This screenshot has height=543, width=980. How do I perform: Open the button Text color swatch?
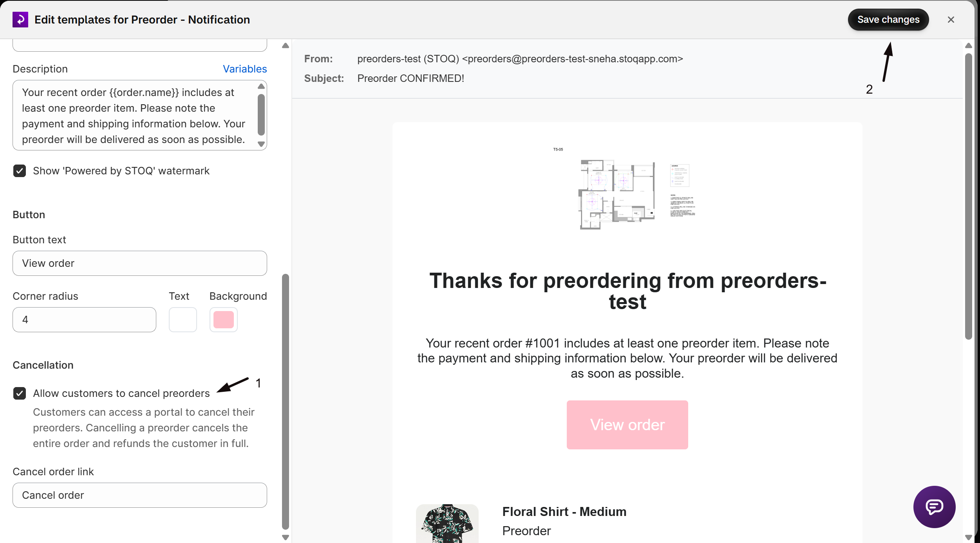tap(183, 320)
